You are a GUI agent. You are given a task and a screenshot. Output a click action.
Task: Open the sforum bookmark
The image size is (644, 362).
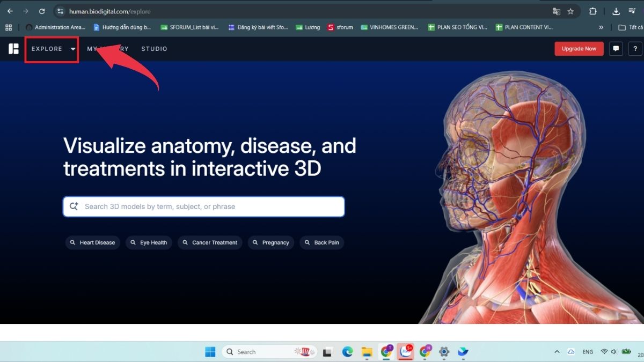point(340,27)
